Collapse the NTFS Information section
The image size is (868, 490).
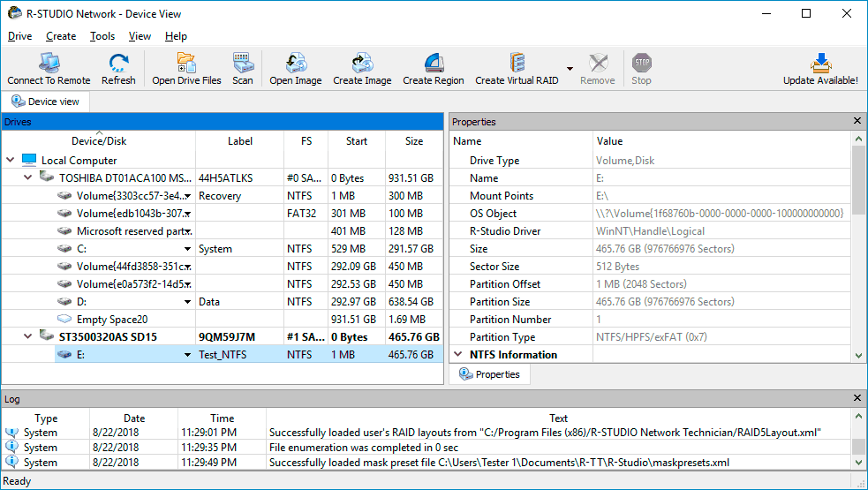pos(458,355)
